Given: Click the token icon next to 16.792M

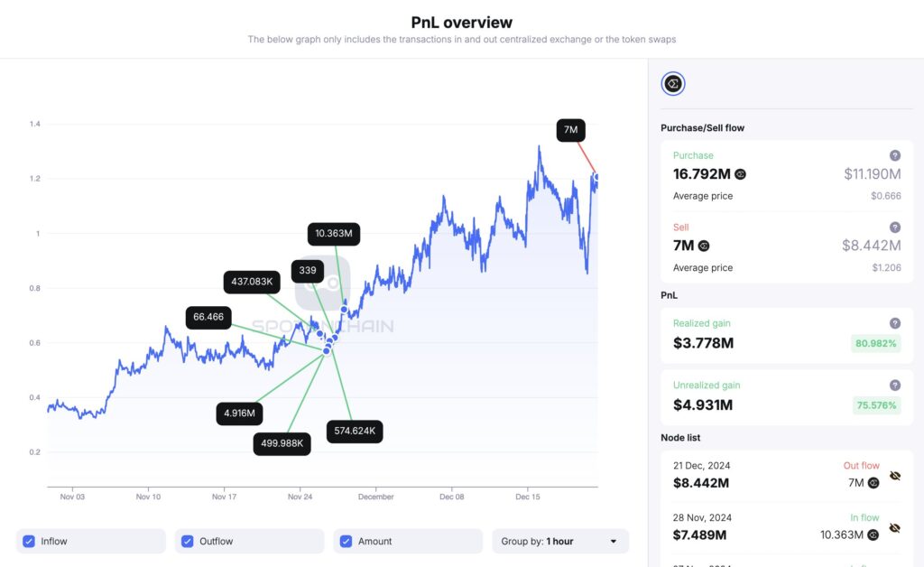Looking at the screenshot, I should (740, 174).
